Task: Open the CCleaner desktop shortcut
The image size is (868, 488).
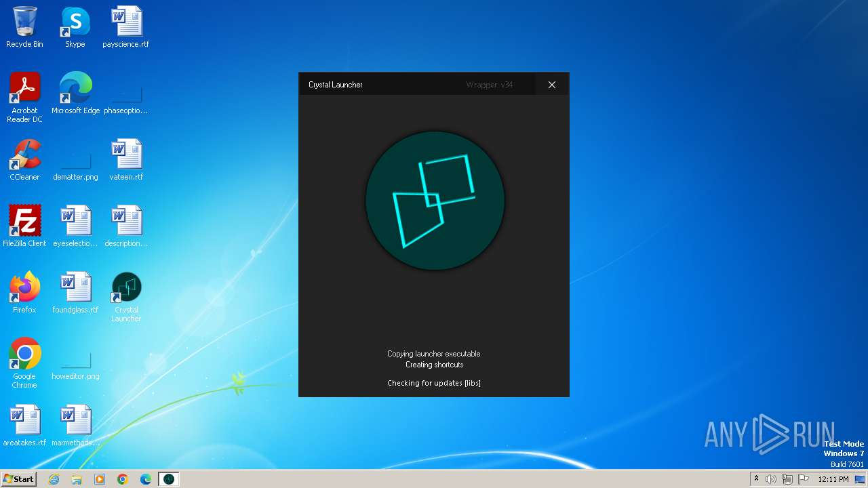Action: 24,160
